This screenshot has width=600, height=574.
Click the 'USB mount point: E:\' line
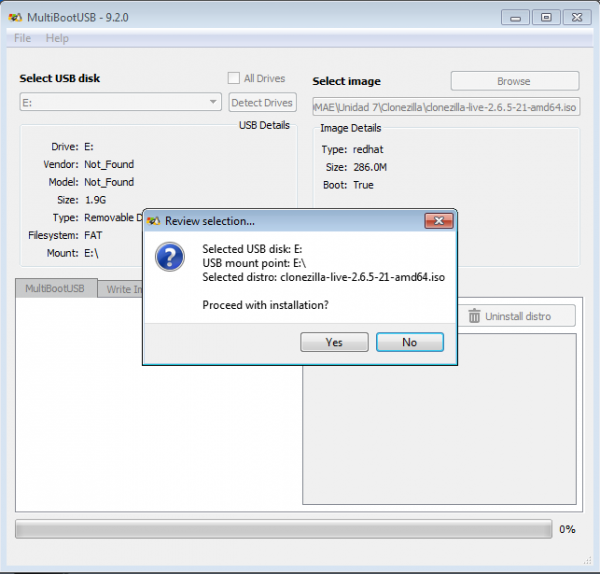point(254,263)
